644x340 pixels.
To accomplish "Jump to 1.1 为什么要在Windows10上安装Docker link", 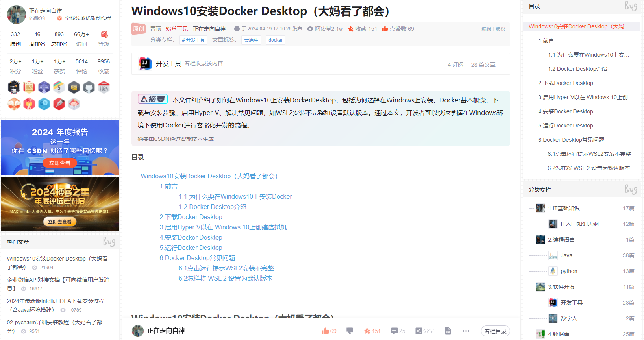I will point(235,196).
